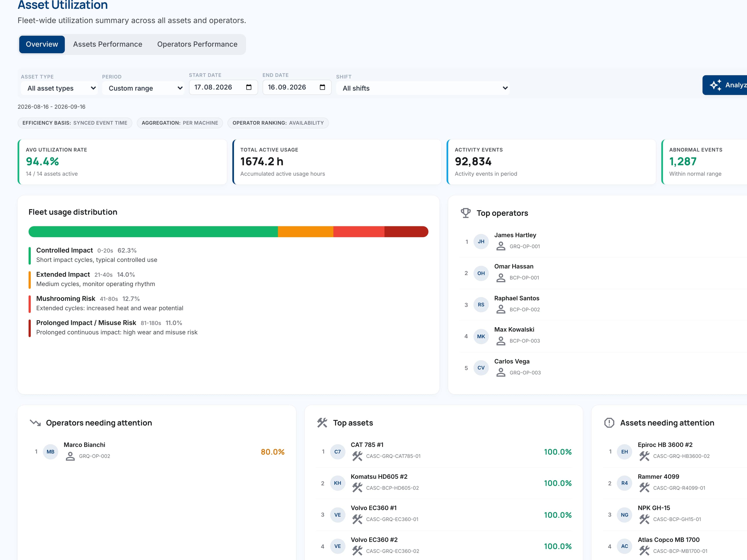Click the 80.0% value for Marco Bianchi

click(x=272, y=452)
